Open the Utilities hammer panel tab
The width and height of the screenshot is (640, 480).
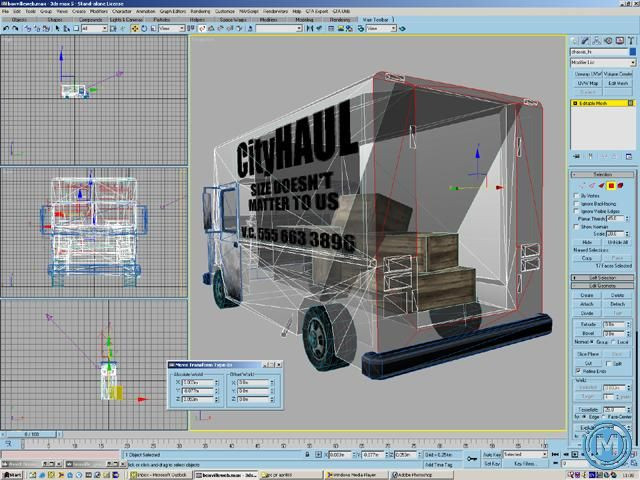click(631, 40)
